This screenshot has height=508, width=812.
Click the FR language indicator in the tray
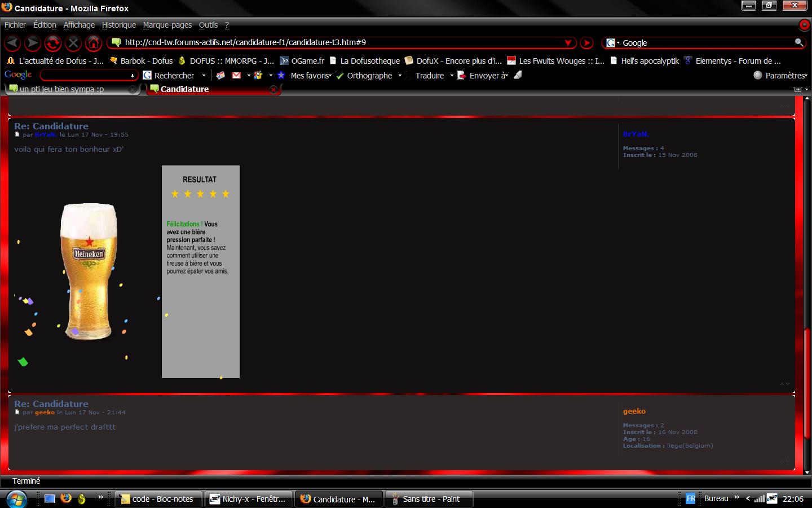click(691, 499)
